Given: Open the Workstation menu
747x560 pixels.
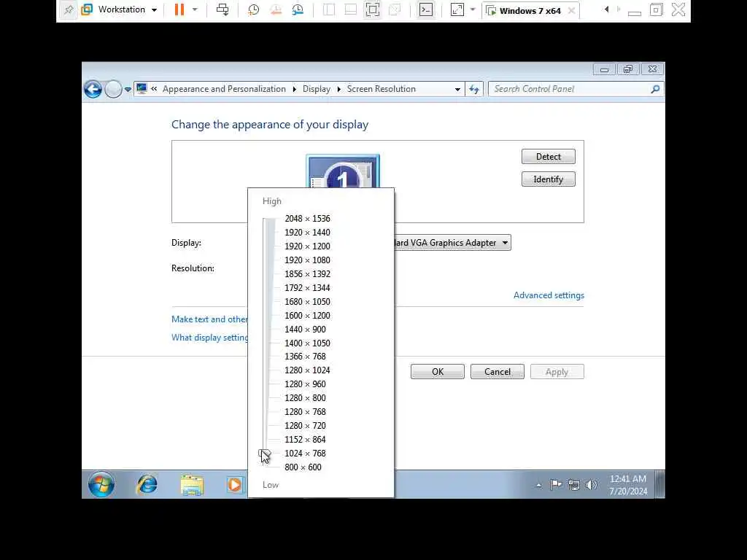Looking at the screenshot, I should tap(120, 9).
